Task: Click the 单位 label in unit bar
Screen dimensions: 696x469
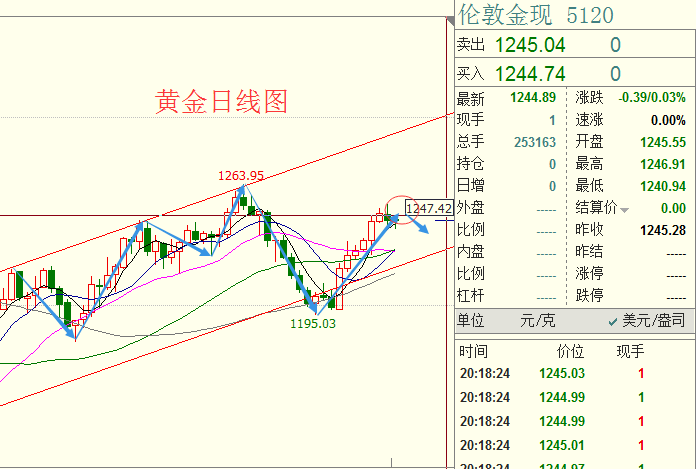Action: [470, 321]
